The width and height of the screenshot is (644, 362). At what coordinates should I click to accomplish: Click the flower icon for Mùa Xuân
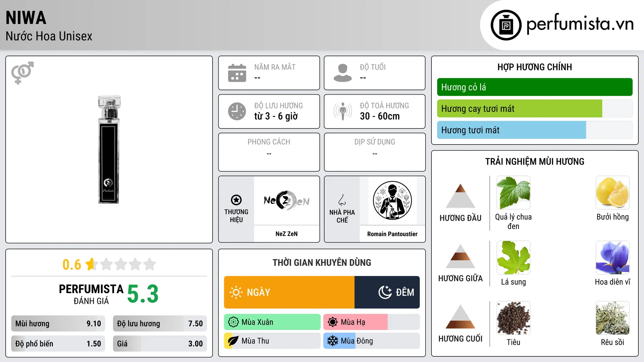point(233,322)
